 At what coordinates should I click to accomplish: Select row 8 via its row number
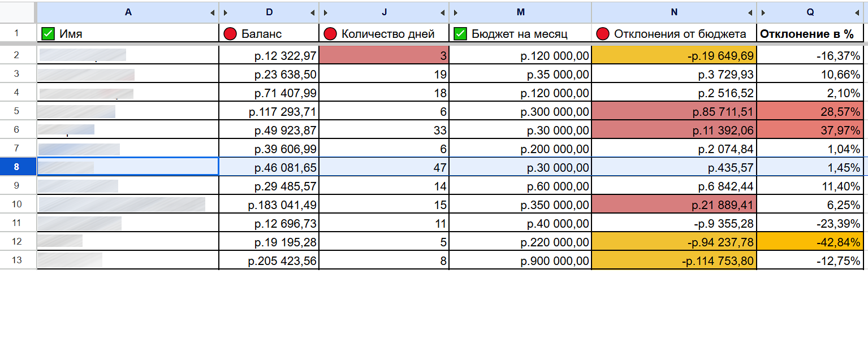17,167
